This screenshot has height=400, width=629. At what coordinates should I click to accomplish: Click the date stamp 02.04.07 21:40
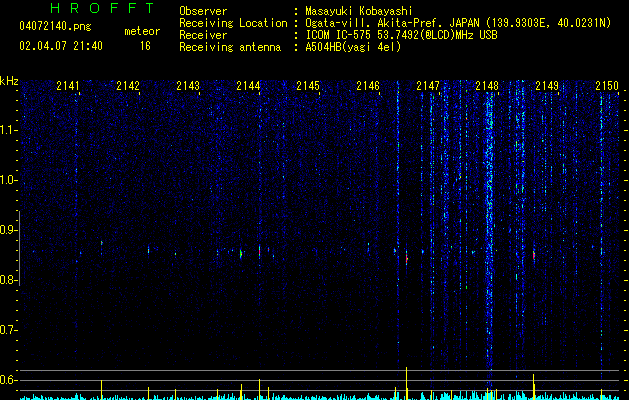click(x=61, y=46)
